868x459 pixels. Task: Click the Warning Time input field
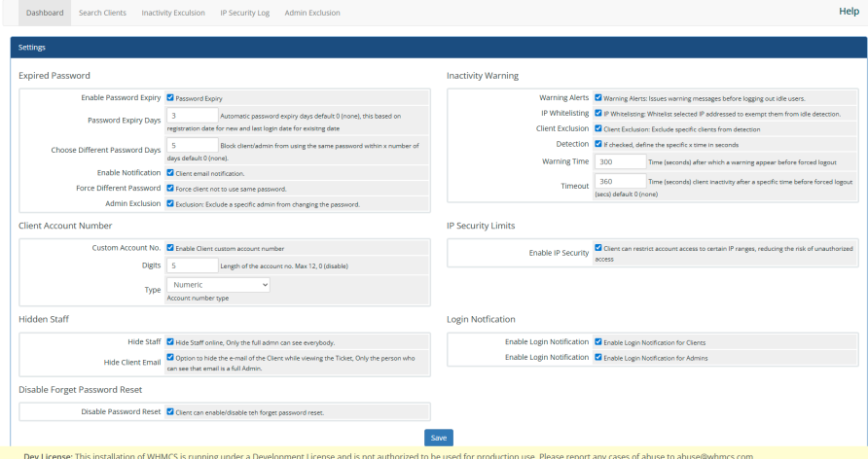621,162
